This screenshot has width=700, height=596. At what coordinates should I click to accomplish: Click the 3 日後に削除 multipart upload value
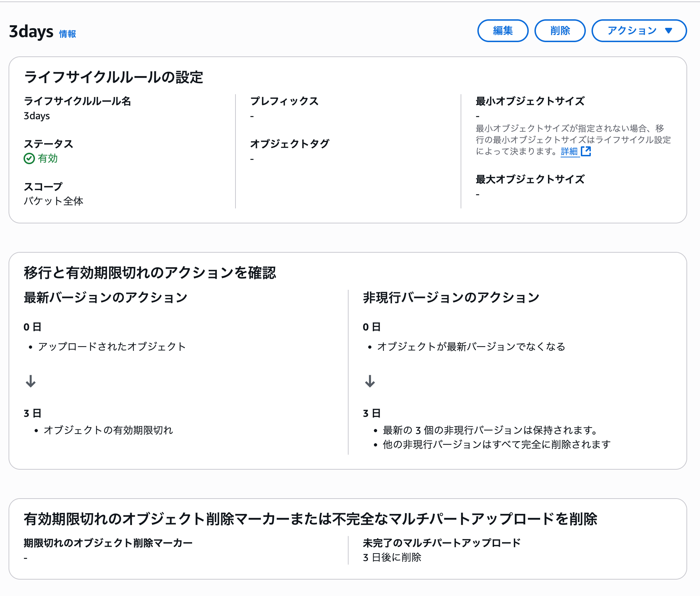pyautogui.click(x=392, y=557)
